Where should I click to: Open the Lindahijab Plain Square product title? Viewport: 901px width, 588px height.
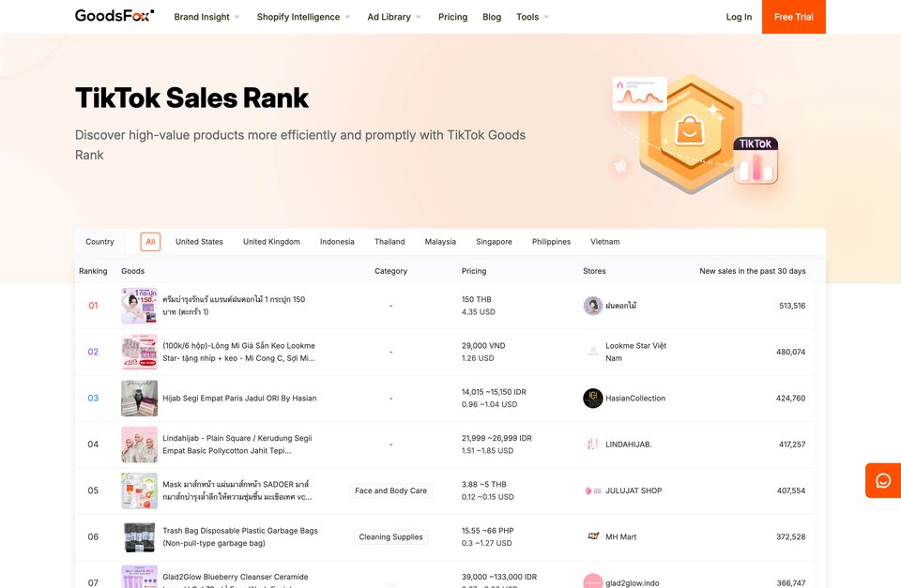[x=237, y=445]
